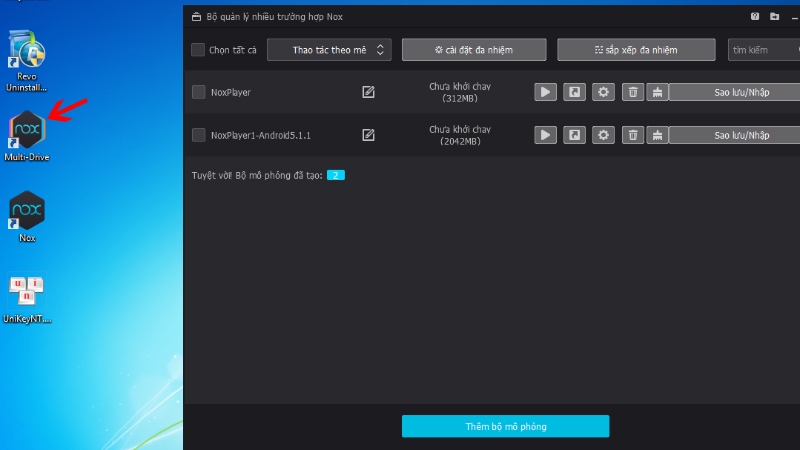Open Thao tác theo mẻ dropdown
Screen dimensions: 800x450
click(x=329, y=50)
